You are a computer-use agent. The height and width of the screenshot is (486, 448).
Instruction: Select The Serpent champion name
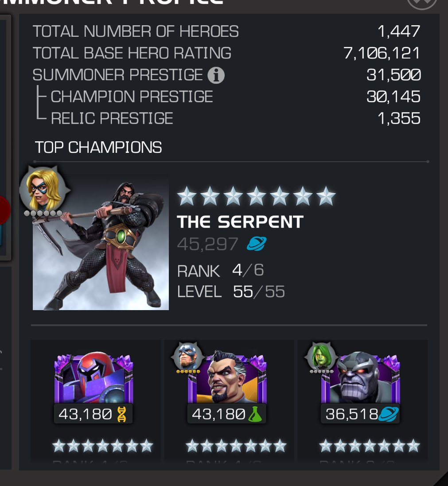tap(240, 222)
